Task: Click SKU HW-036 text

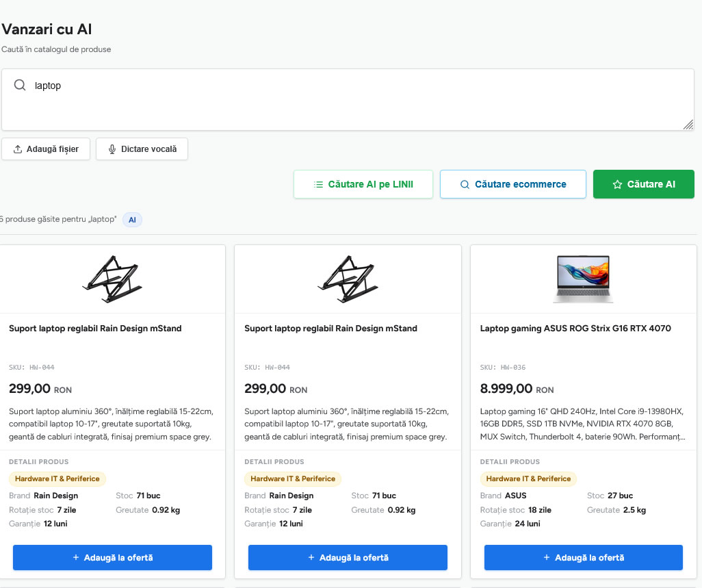Action: coord(503,367)
